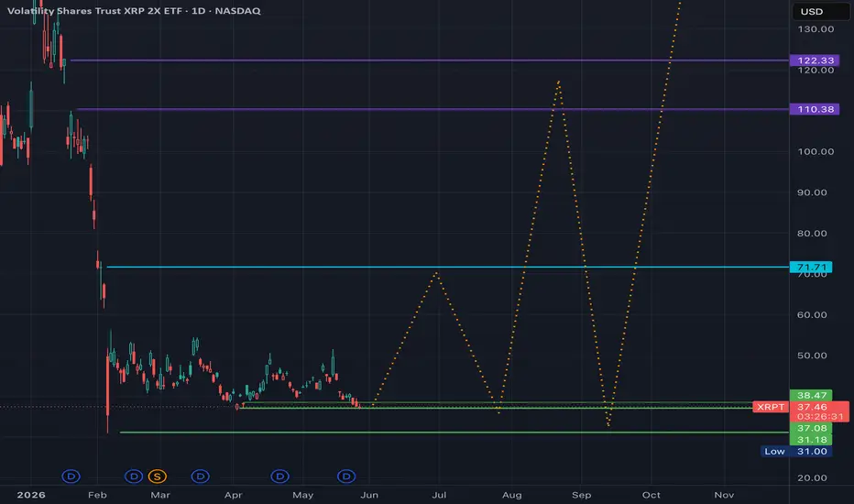Click the May label on time axis
This screenshot has height=504, width=854.
pos(302,495)
